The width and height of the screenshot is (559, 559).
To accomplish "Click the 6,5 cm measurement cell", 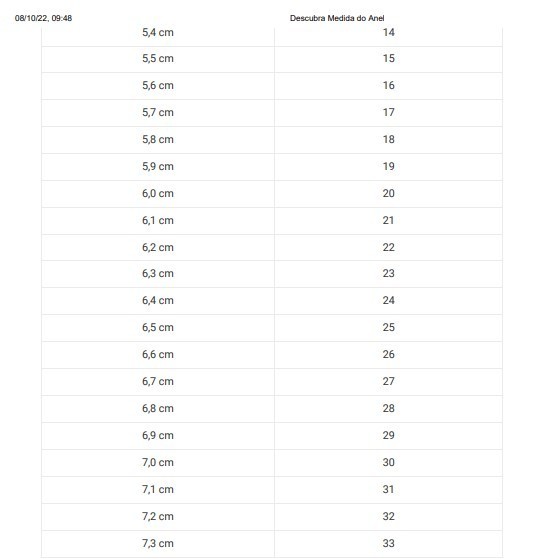I will coord(158,328).
